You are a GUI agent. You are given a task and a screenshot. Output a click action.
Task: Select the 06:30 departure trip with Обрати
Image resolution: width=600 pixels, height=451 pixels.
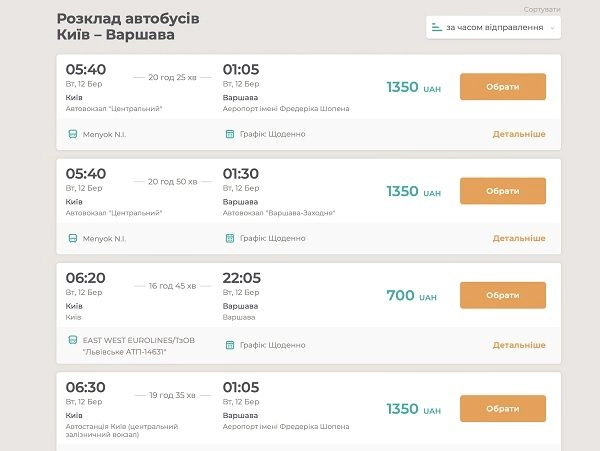coord(503,409)
